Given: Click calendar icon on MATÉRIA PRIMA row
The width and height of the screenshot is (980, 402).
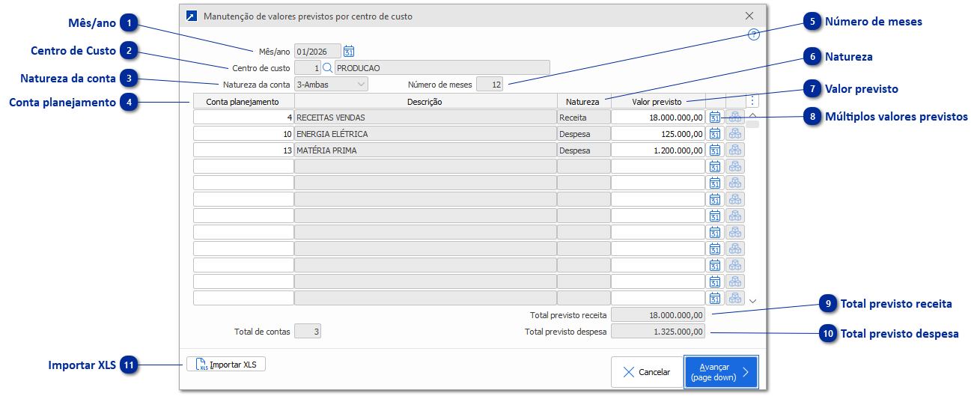Looking at the screenshot, I should [715, 150].
